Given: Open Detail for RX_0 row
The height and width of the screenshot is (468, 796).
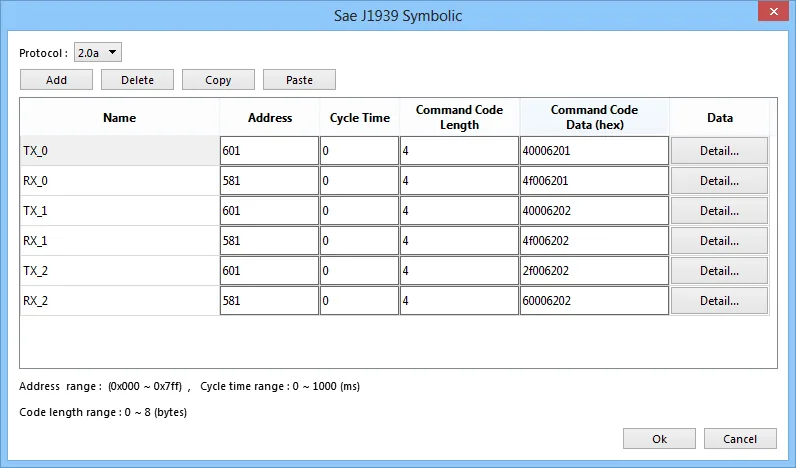Looking at the screenshot, I should coord(719,181).
